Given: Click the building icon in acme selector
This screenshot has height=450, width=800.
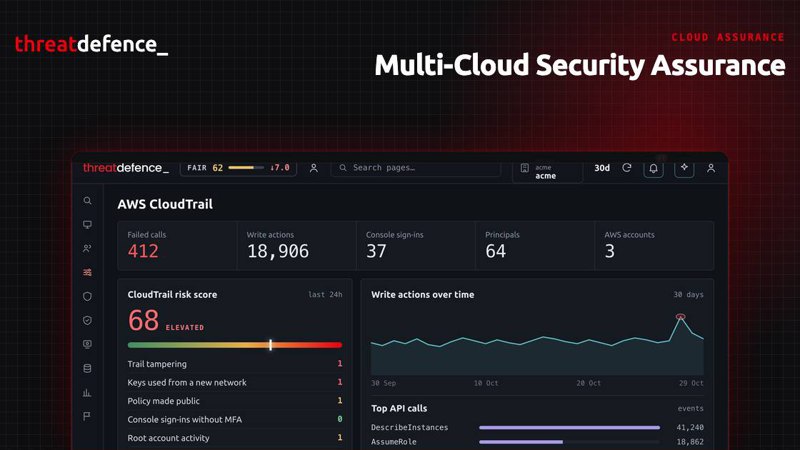Looking at the screenshot, I should pos(524,168).
